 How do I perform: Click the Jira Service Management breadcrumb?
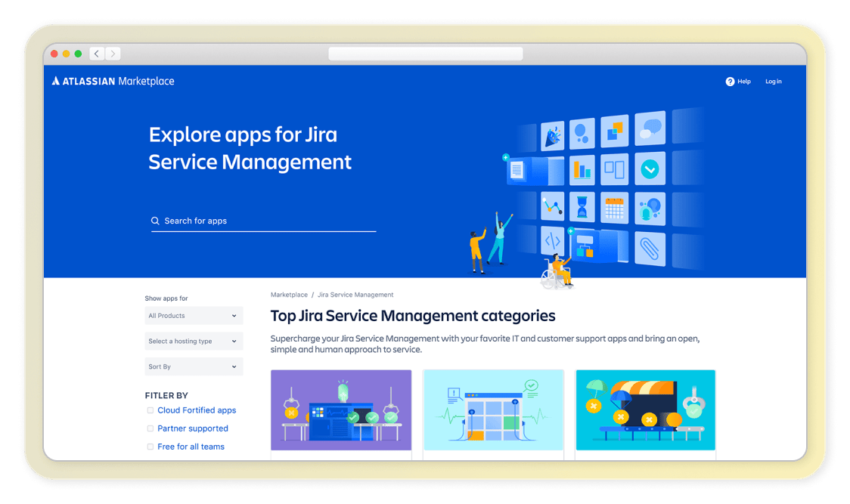(355, 295)
